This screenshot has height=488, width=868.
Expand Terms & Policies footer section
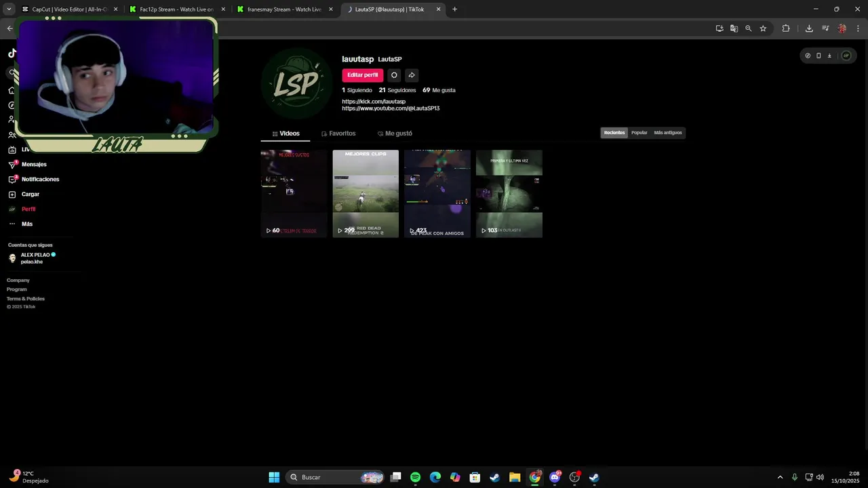[x=26, y=299]
